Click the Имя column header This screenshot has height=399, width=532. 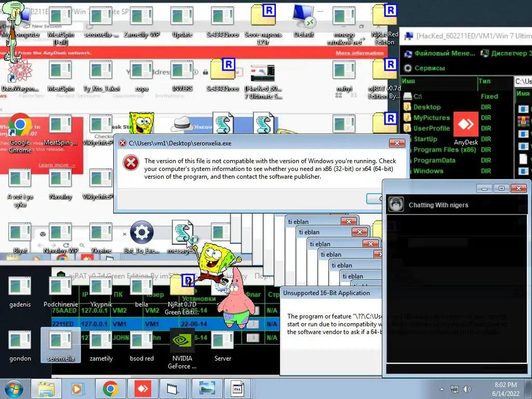point(439,81)
